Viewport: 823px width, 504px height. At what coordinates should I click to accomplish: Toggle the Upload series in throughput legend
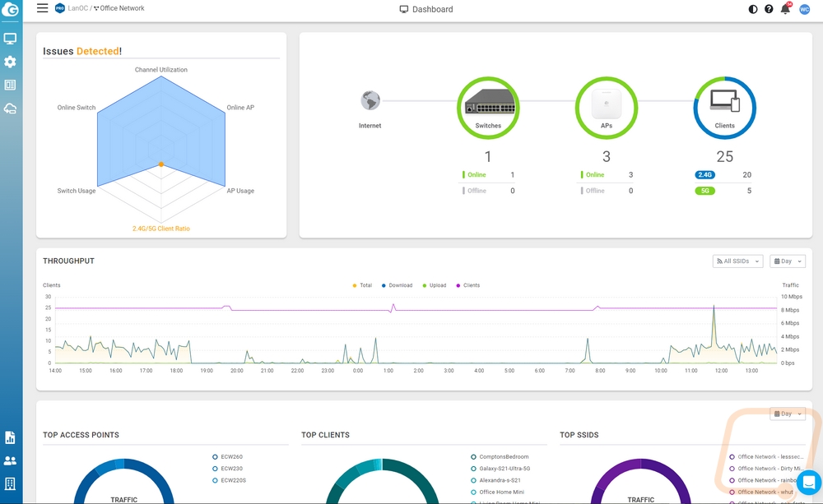coord(434,285)
